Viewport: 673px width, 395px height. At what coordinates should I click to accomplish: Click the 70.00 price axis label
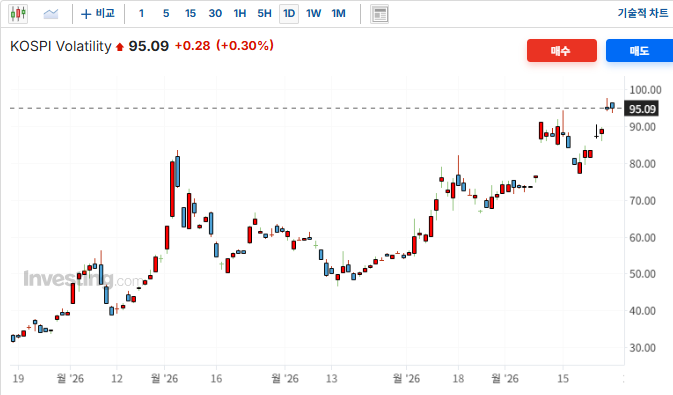[642, 201]
